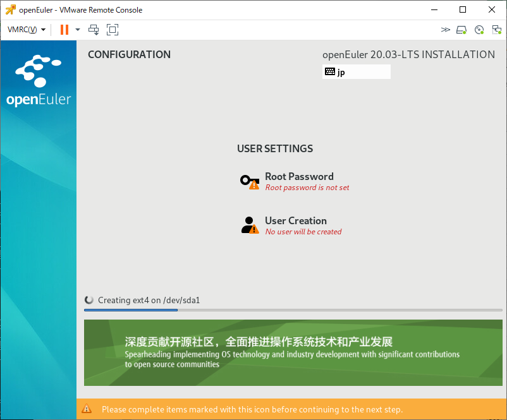This screenshot has height=420, width=507.
Task: Click 'Creating ext4 on /dev/sda1' status text
Action: click(149, 300)
